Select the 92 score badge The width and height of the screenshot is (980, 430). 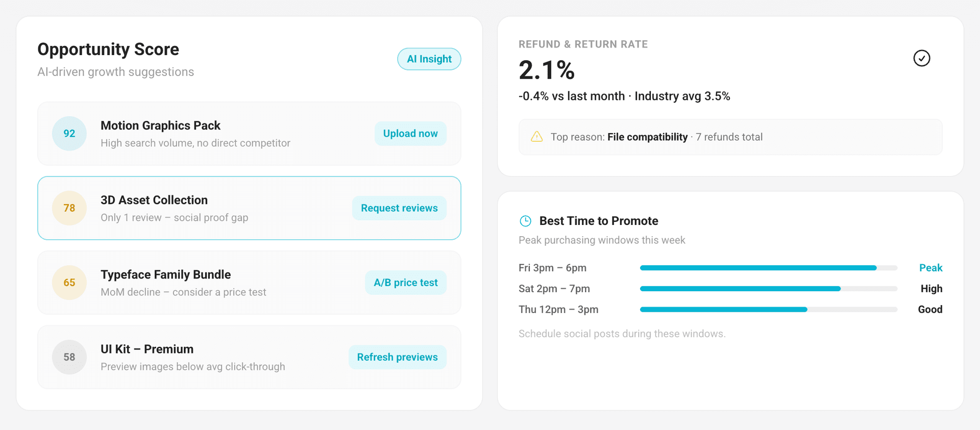coord(69,134)
